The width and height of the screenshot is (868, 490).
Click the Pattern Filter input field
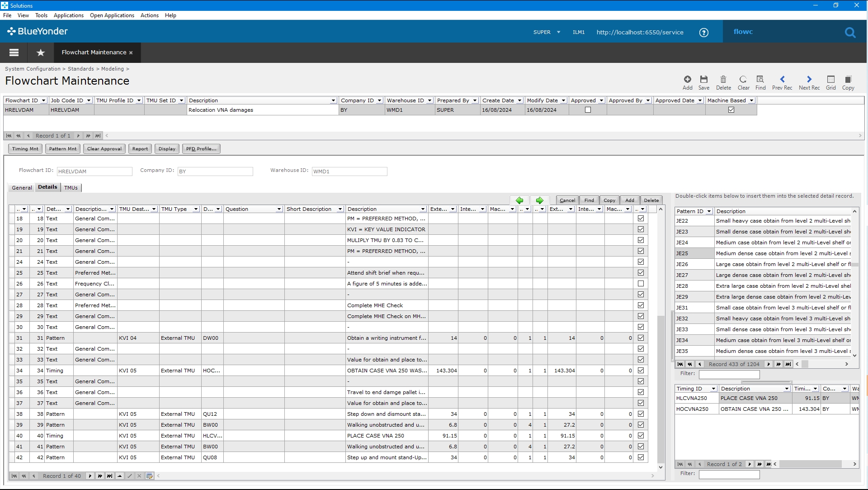(x=729, y=374)
